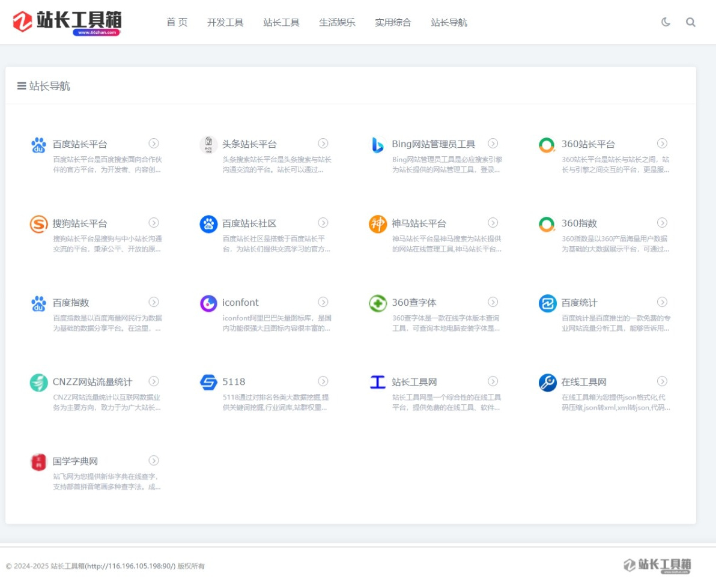Click the 360指数 ring icon
Image resolution: width=716 pixels, height=588 pixels.
tap(547, 224)
